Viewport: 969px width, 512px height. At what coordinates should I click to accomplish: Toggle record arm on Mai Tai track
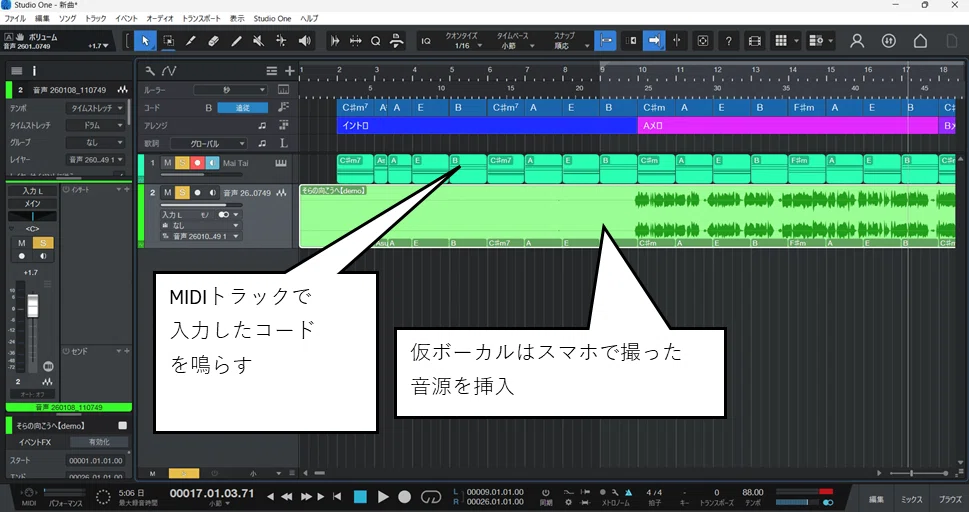coord(198,163)
